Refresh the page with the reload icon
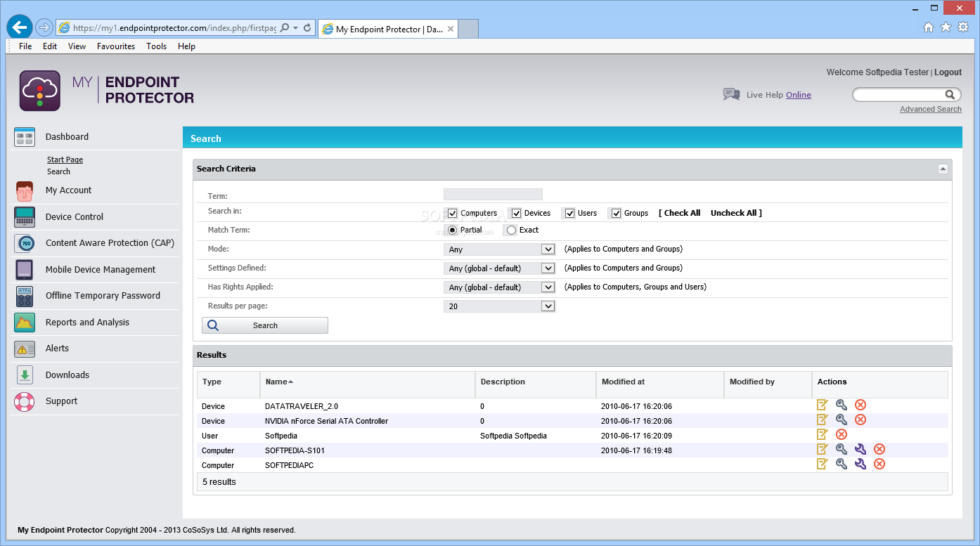 (307, 28)
